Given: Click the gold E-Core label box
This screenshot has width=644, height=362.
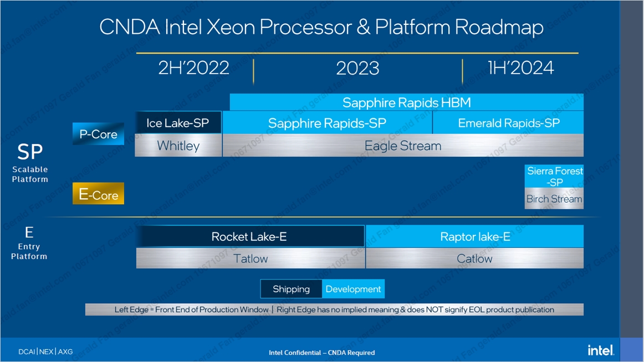Looking at the screenshot, I should pyautogui.click(x=98, y=194).
